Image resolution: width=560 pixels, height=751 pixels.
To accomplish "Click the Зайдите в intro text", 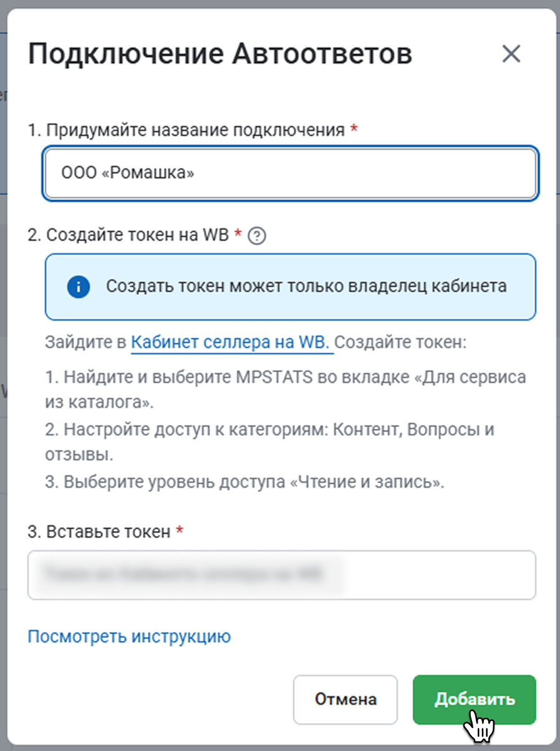I will pos(86,343).
